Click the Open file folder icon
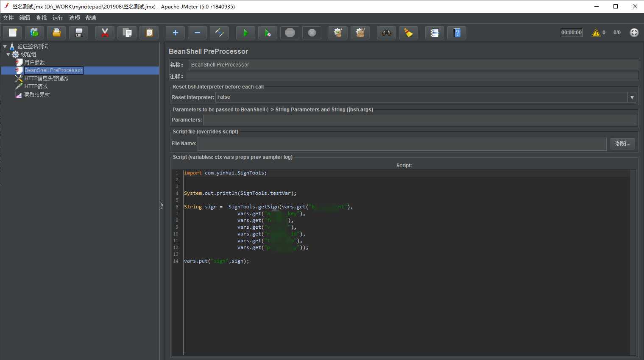Screen dimensions: 644x360 [x=56, y=33]
